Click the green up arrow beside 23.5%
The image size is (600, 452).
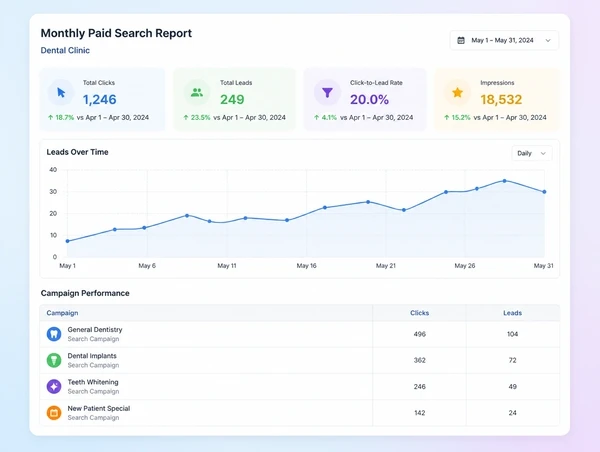pos(186,117)
